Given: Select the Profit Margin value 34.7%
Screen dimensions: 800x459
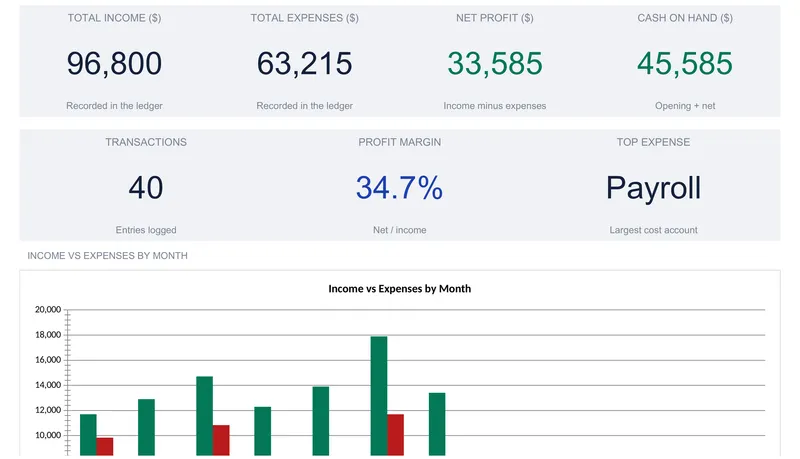Looking at the screenshot, I should click(x=399, y=188).
